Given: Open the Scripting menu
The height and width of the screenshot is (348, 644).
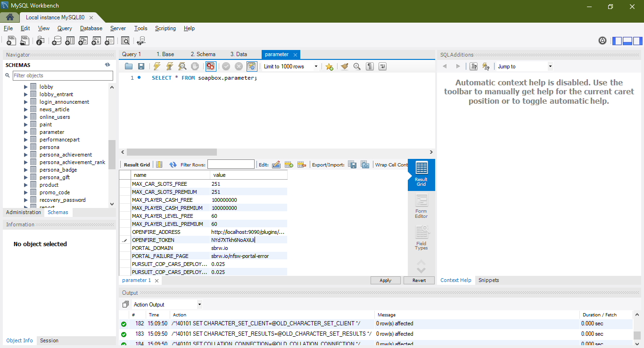Looking at the screenshot, I should pyautogui.click(x=165, y=28).
